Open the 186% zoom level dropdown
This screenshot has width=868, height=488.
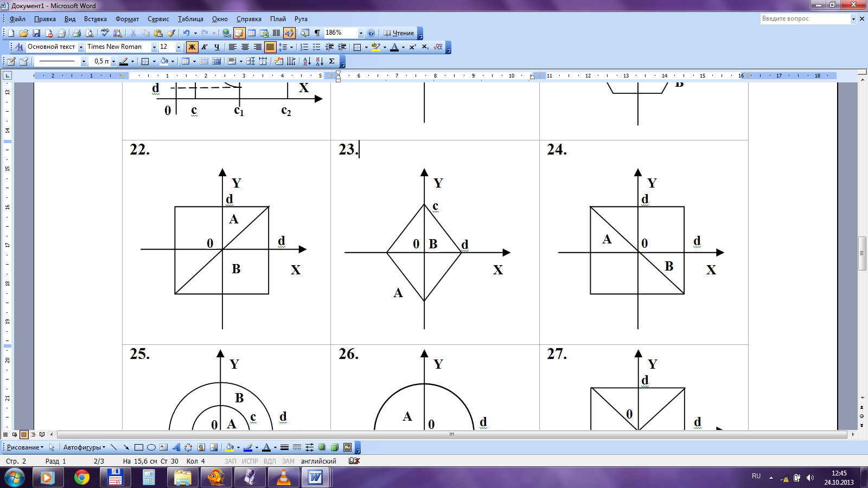pyautogui.click(x=361, y=33)
